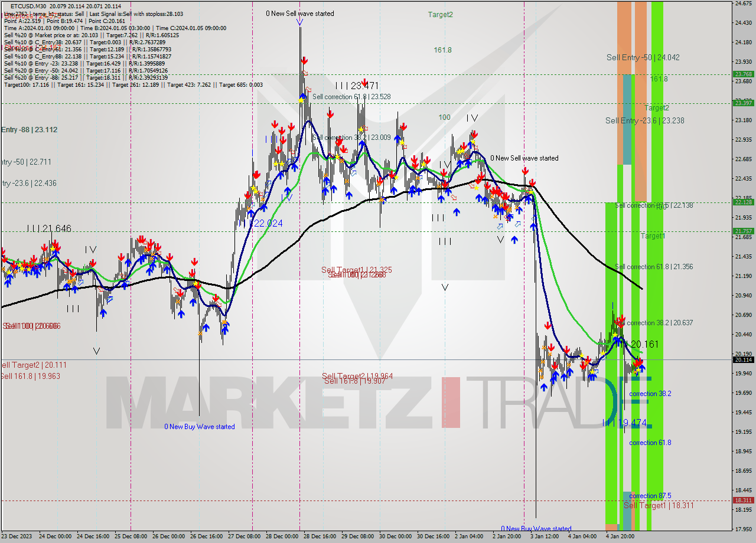
Task: Click '4 Jan 20:00' on the time axis
Action: pyautogui.click(x=620, y=537)
